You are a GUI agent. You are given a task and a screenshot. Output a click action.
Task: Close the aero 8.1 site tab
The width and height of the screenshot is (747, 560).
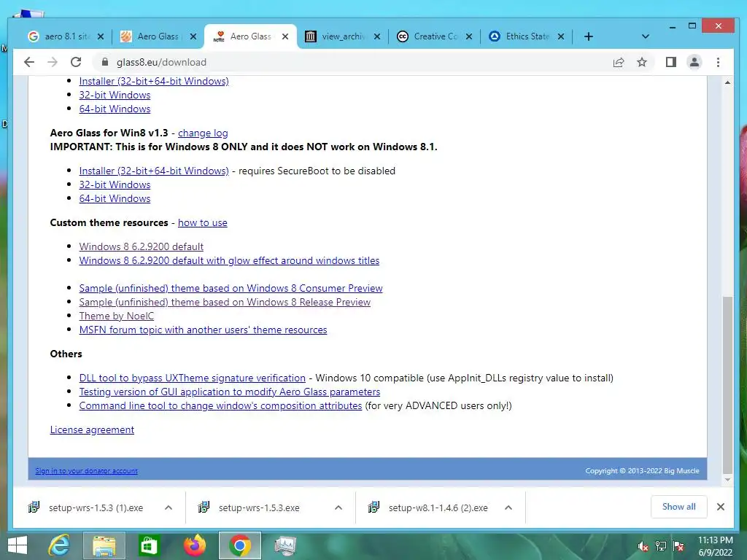pos(101,36)
